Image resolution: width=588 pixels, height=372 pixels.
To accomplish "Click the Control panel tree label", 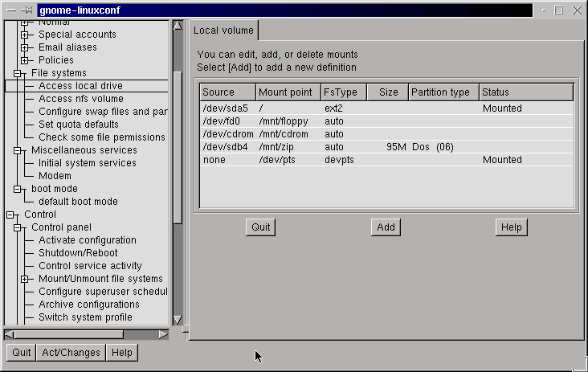I will click(62, 227).
